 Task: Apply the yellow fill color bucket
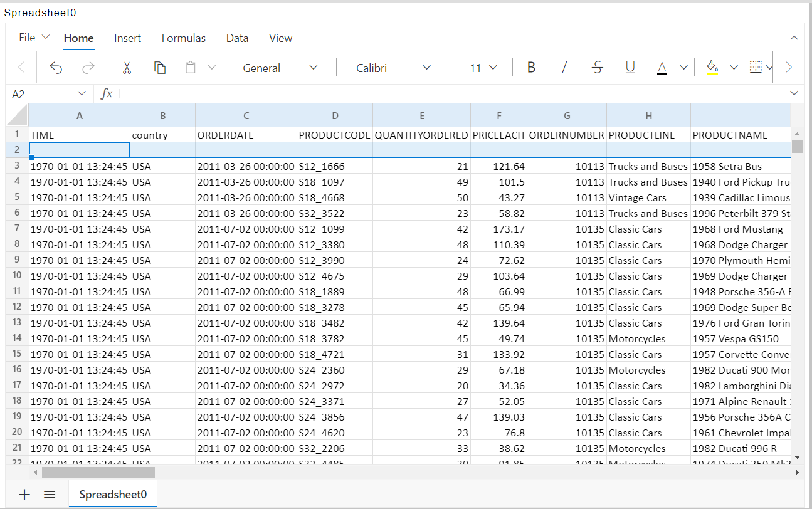pyautogui.click(x=712, y=68)
